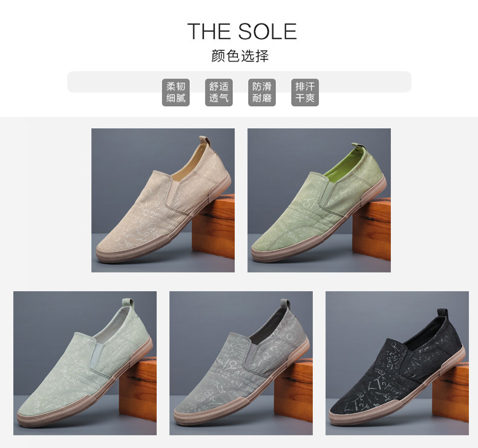Click the rubber sole of the gray shoe
The image size is (478, 448).
(241, 397)
